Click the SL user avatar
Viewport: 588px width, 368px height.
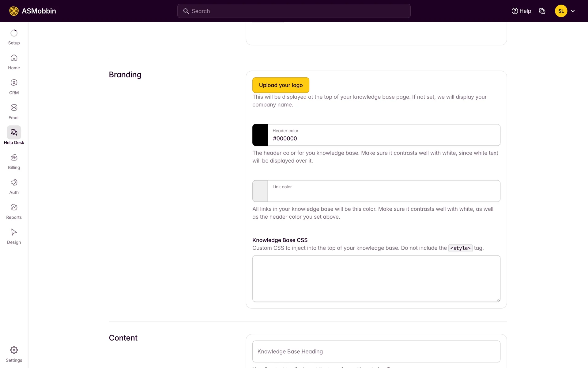tap(561, 11)
